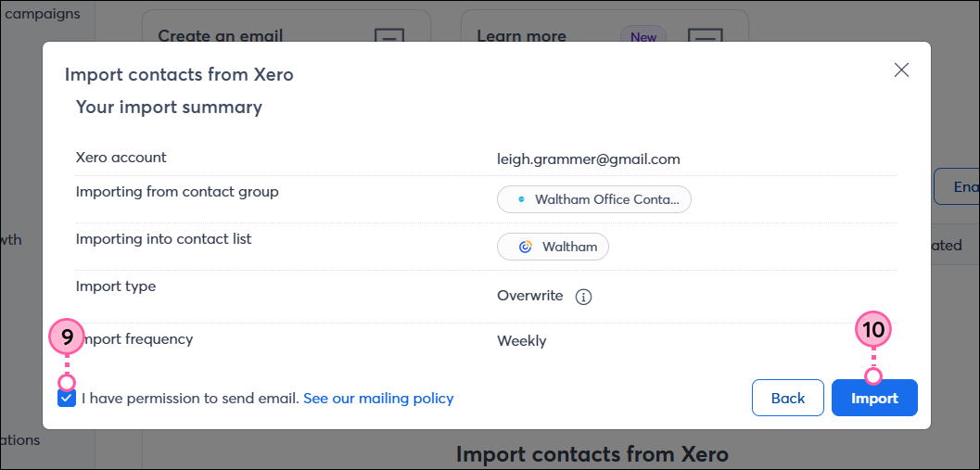
Task: Show the Overwrite import type info icon
Action: tap(583, 297)
